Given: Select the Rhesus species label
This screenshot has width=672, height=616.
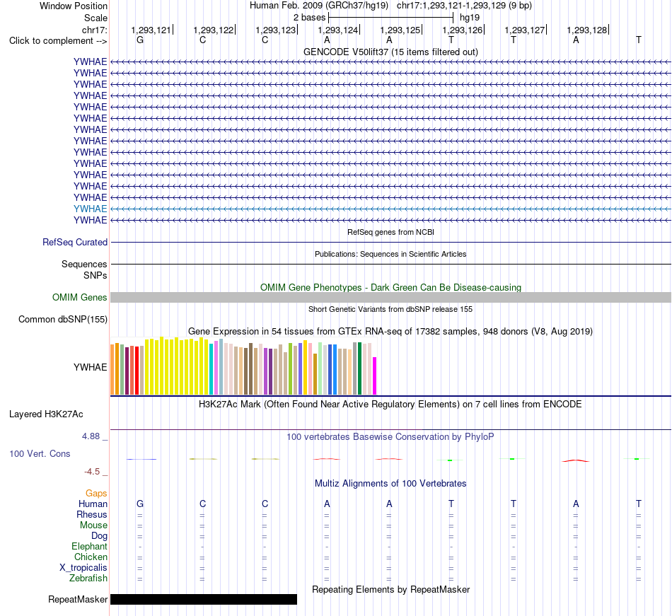Looking at the screenshot, I should (x=92, y=515).
